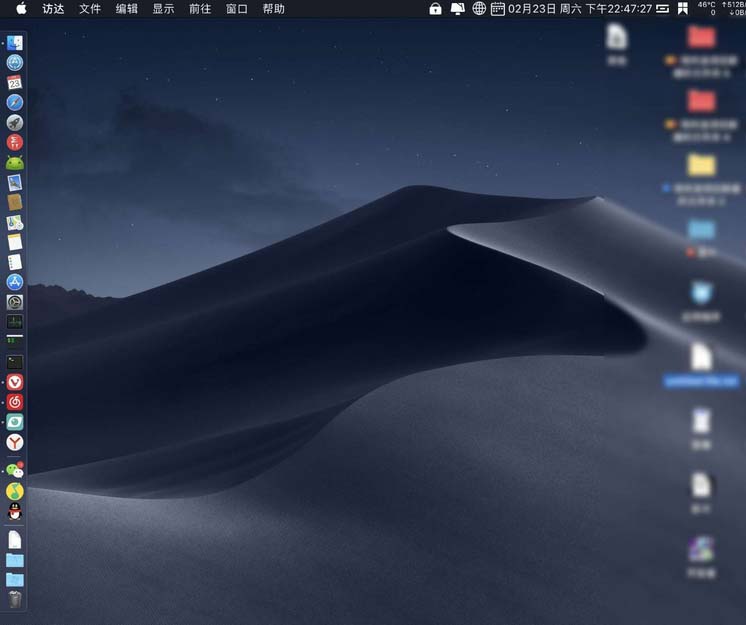Open the 帮助 menu
This screenshot has width=746, height=625.
point(274,9)
